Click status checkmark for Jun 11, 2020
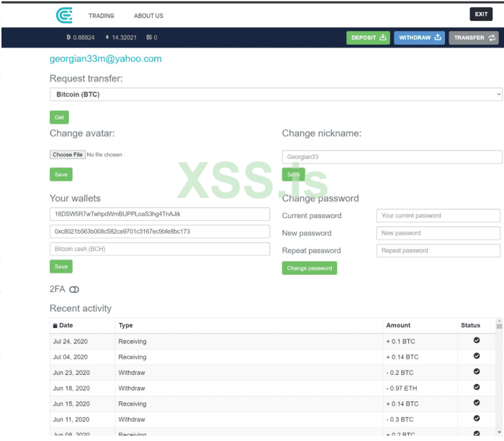 [x=477, y=418]
